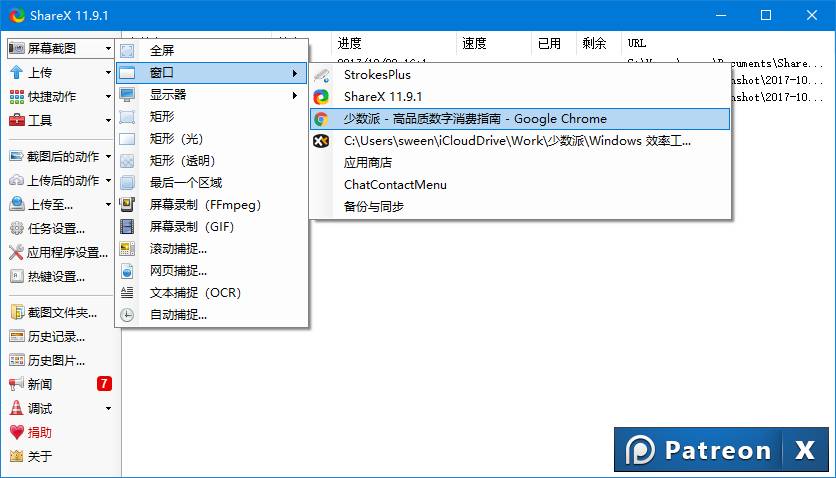Select the ChatContactMenu window entry

click(x=520, y=185)
